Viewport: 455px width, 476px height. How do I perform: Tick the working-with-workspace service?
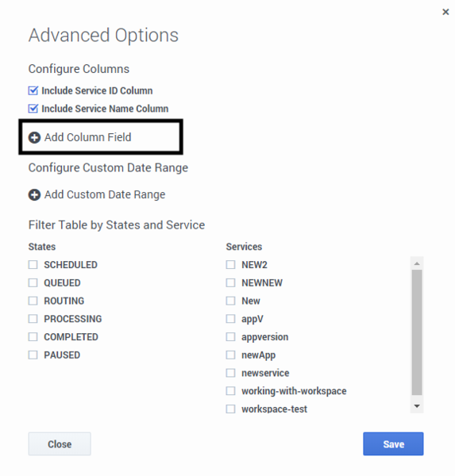231,391
